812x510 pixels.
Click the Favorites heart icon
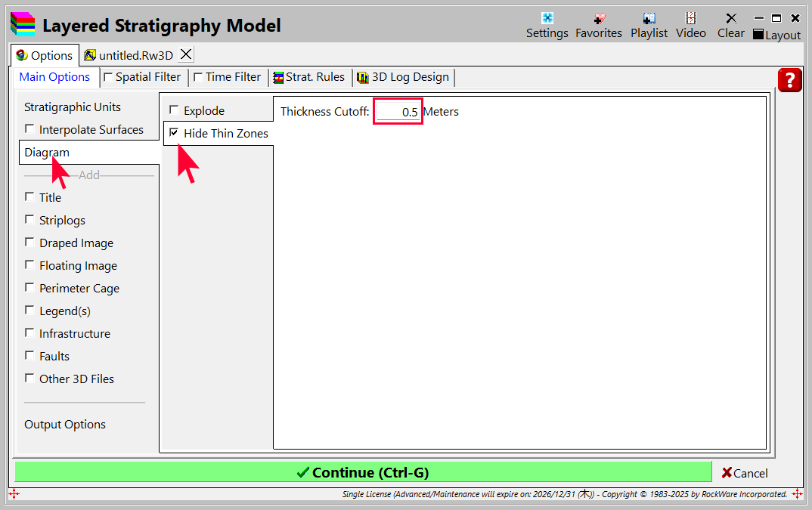[x=599, y=19]
